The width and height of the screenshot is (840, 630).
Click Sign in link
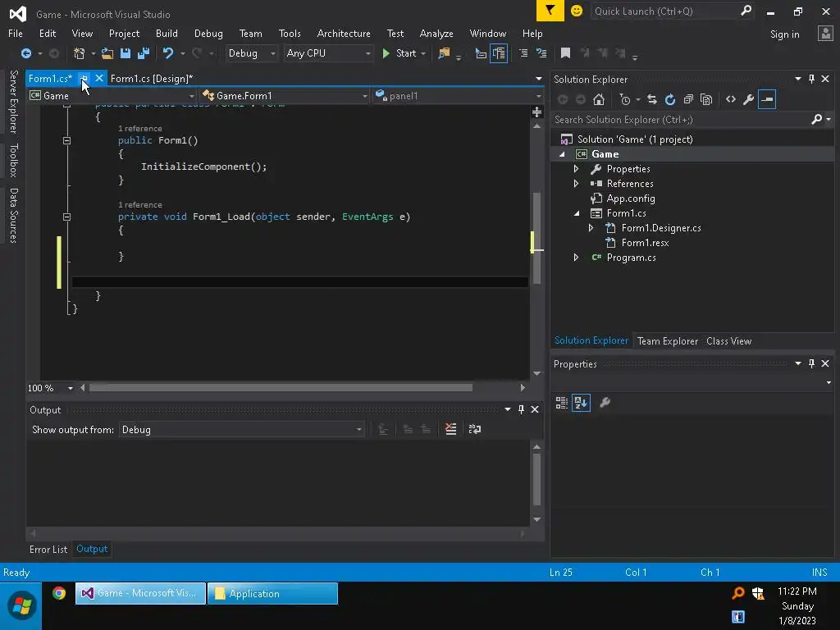pyautogui.click(x=785, y=34)
